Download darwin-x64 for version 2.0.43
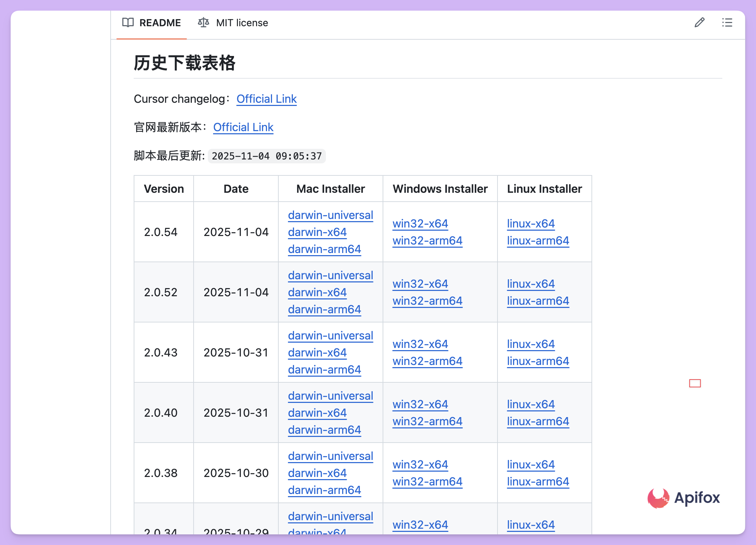This screenshot has height=545, width=756. pyautogui.click(x=317, y=353)
